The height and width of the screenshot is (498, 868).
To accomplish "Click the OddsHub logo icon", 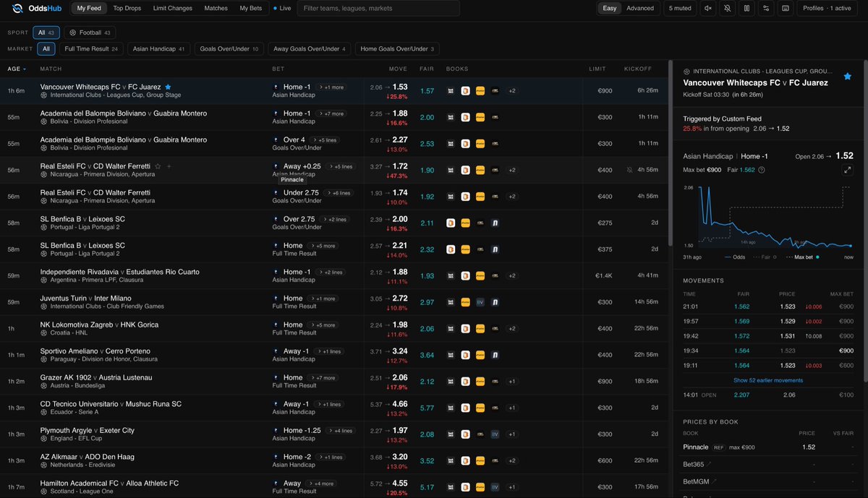I will click(17, 9).
